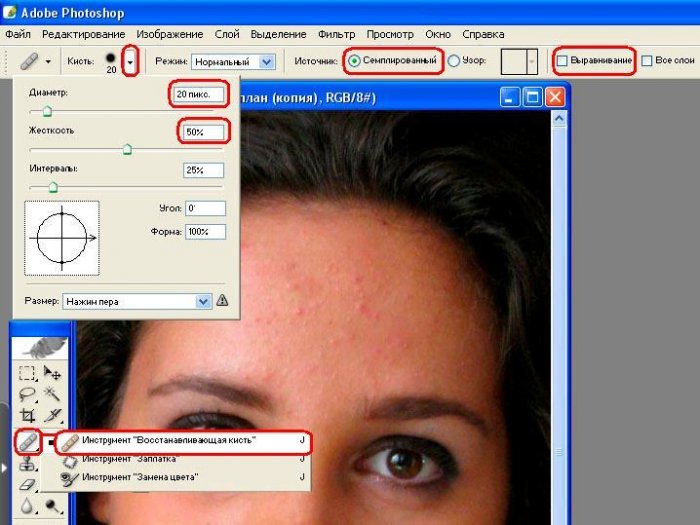Click the Жесткость slider handle
This screenshot has width=700, height=525.
tap(127, 149)
